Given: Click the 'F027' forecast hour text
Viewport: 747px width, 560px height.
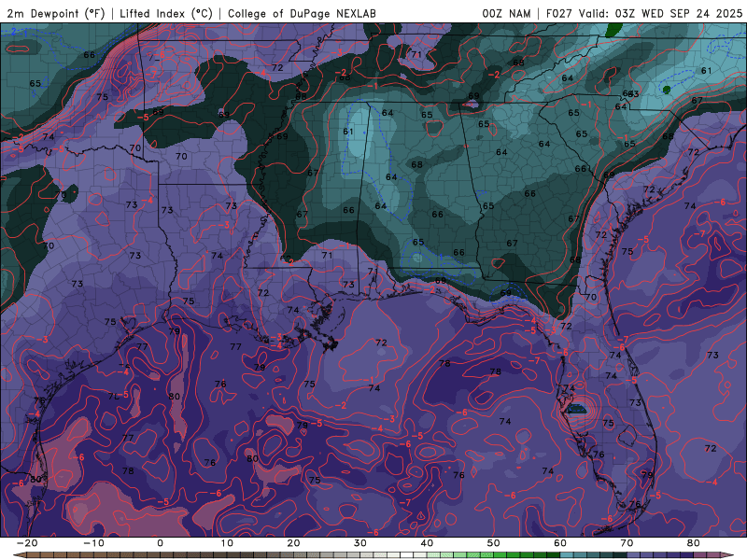Looking at the screenshot, I should pyautogui.click(x=558, y=13).
